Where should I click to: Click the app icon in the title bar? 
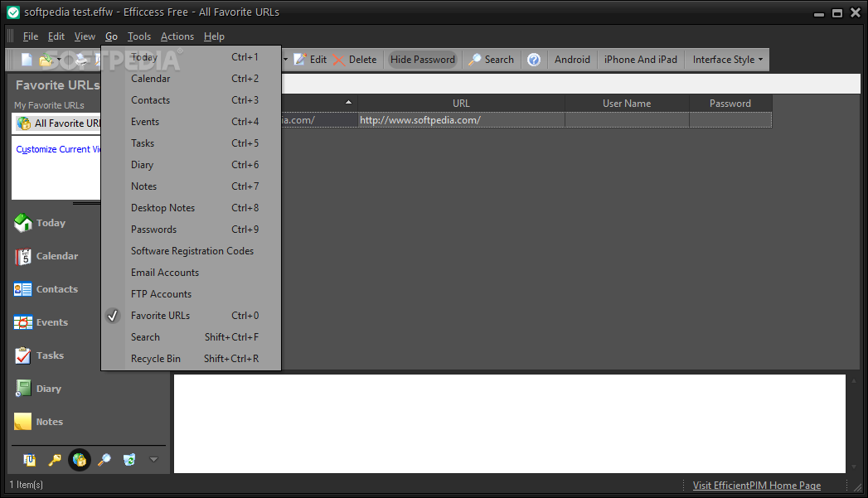tap(12, 12)
